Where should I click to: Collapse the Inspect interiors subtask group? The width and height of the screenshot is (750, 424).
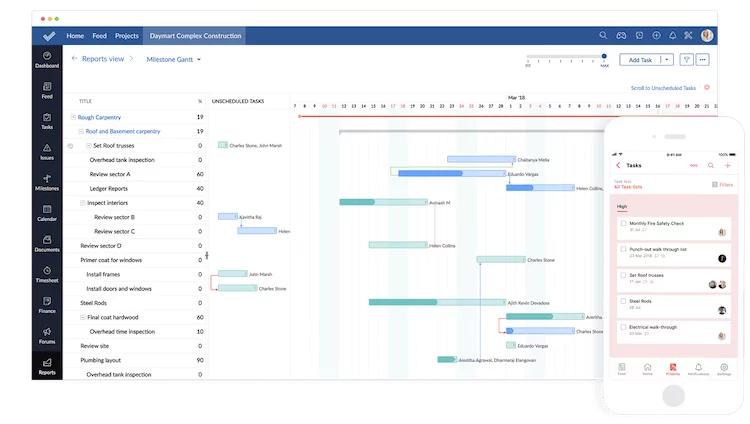82,203
